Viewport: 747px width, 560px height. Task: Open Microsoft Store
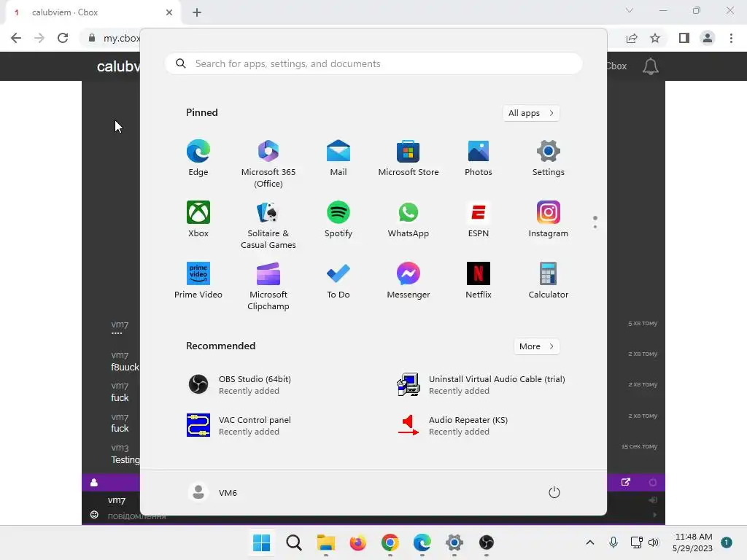pos(409,158)
